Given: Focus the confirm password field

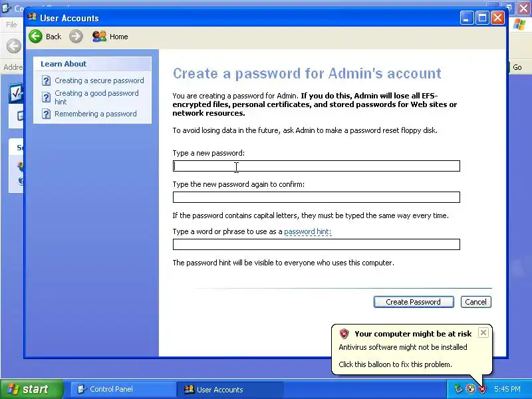Looking at the screenshot, I should tap(317, 197).
